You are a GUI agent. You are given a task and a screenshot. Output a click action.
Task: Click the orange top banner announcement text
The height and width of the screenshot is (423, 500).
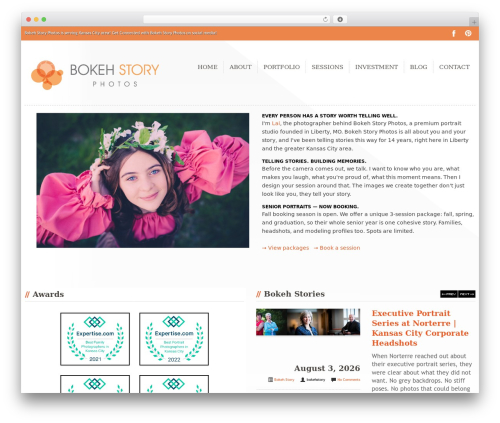point(121,33)
